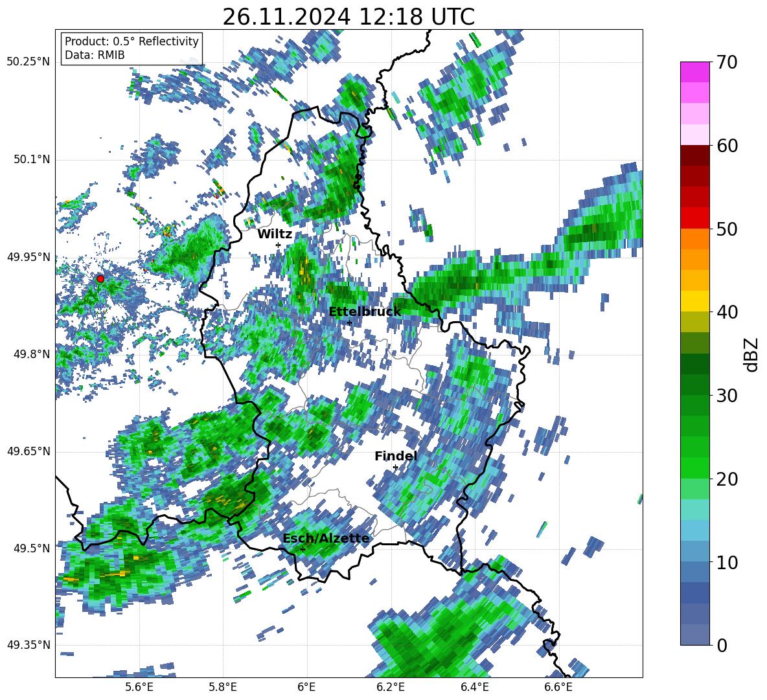Screen dimensions: 767x700
Task: Click the 10 value on the colorbar
Action: pyautogui.click(x=727, y=562)
